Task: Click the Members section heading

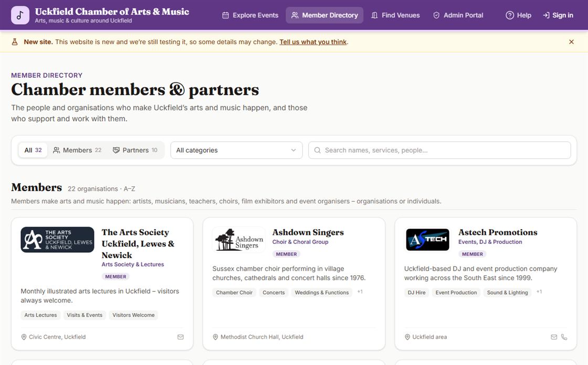Action: (36, 187)
